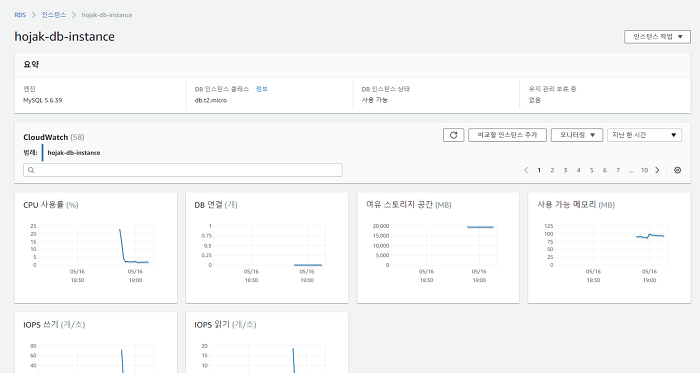Click the search magnifier icon in filter box
This screenshot has height=373, width=700.
[31, 170]
